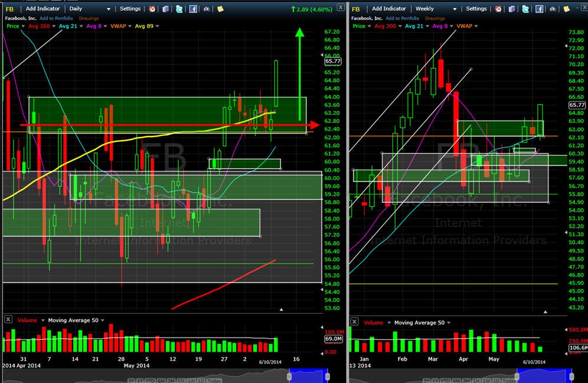Remove the Volume study in Daily chart

[8, 320]
